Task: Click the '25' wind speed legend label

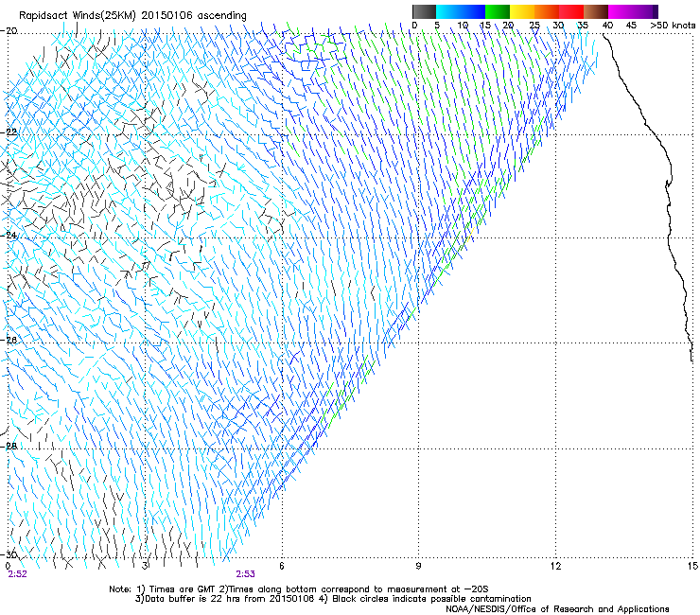Action: click(x=534, y=26)
